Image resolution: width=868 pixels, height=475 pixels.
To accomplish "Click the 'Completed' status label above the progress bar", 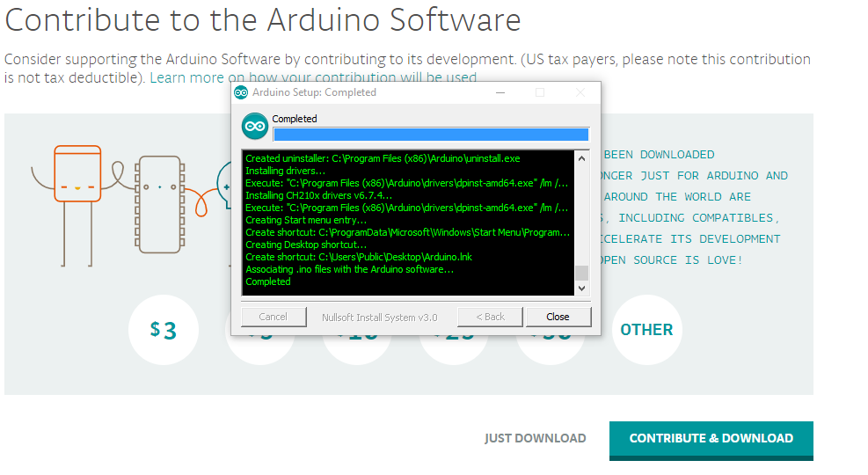I will pyautogui.click(x=295, y=119).
